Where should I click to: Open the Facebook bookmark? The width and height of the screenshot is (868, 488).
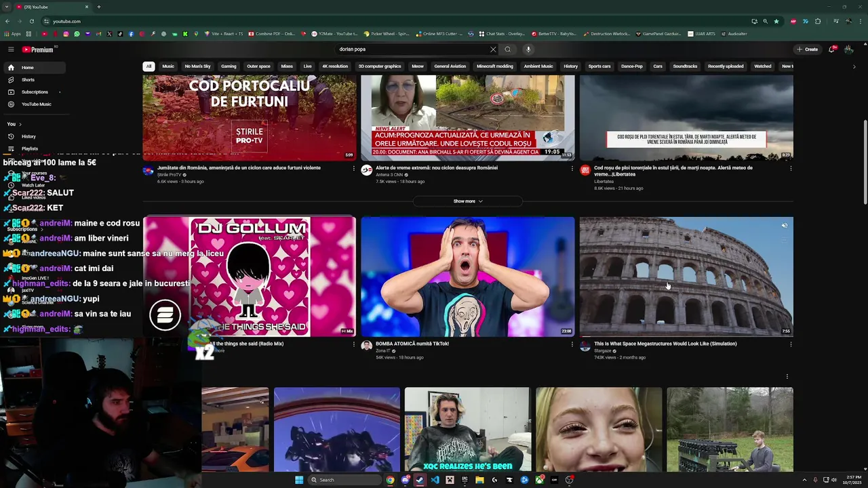[131, 34]
